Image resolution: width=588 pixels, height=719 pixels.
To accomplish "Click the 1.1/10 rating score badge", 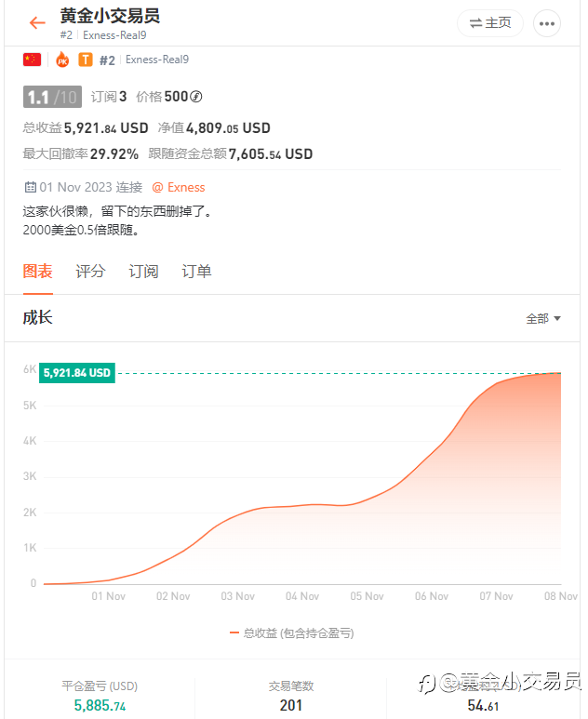I will tap(52, 97).
